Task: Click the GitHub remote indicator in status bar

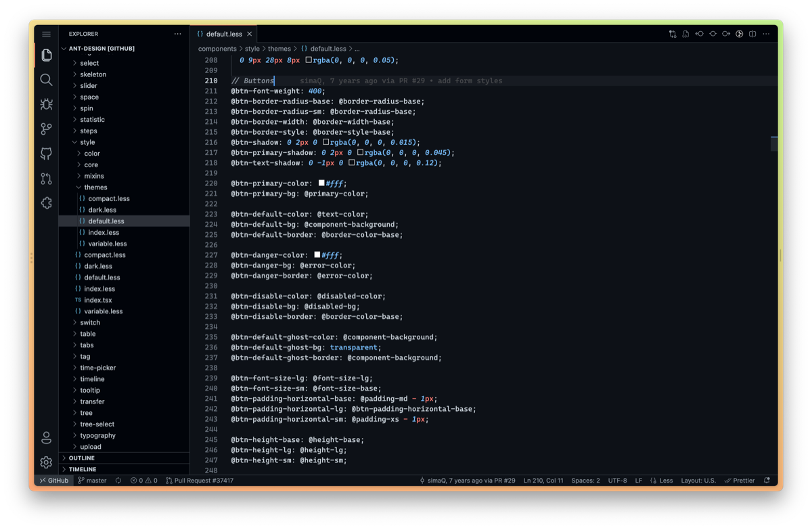Action: point(53,481)
